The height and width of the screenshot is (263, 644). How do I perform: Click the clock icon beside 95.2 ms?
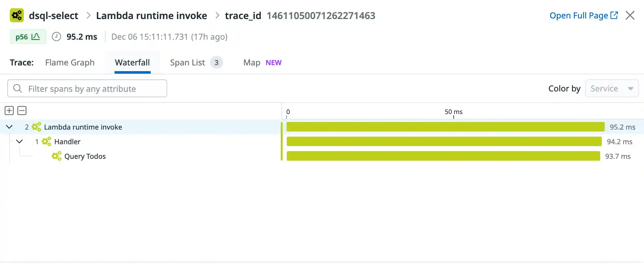[56, 37]
